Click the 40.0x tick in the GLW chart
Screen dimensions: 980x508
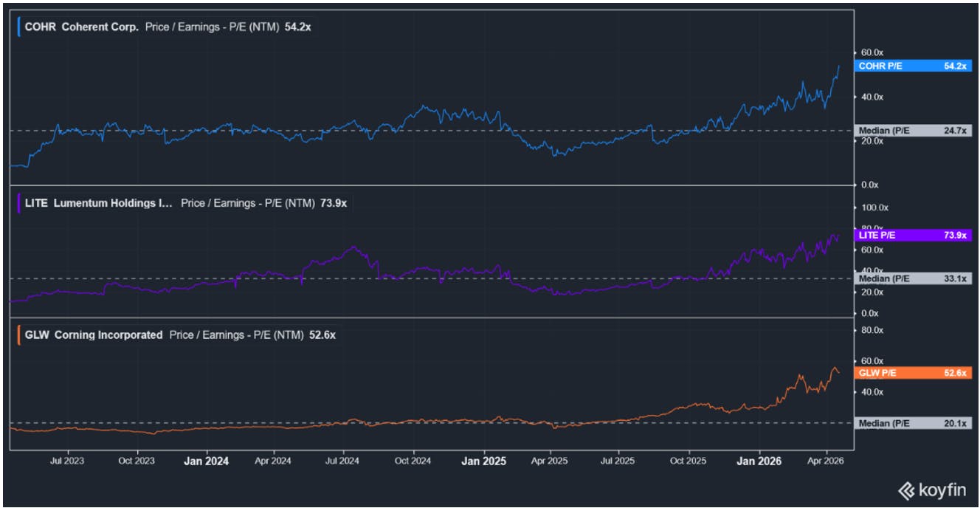click(x=872, y=392)
